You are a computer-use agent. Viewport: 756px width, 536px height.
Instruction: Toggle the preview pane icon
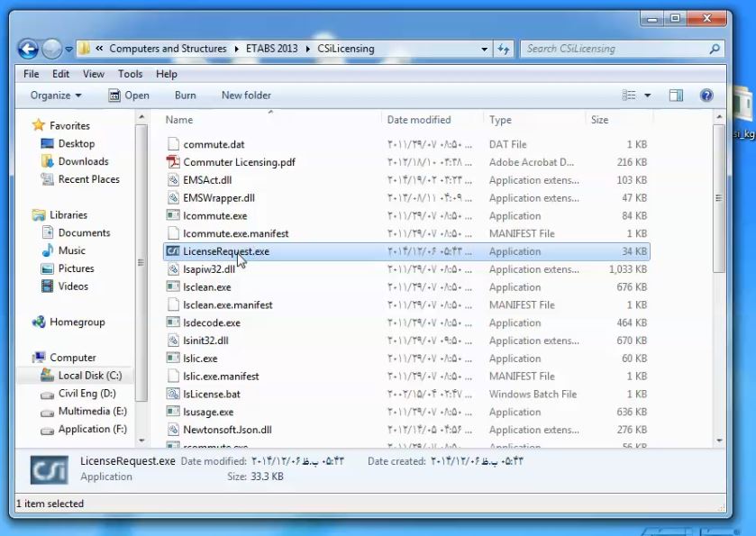tap(676, 95)
